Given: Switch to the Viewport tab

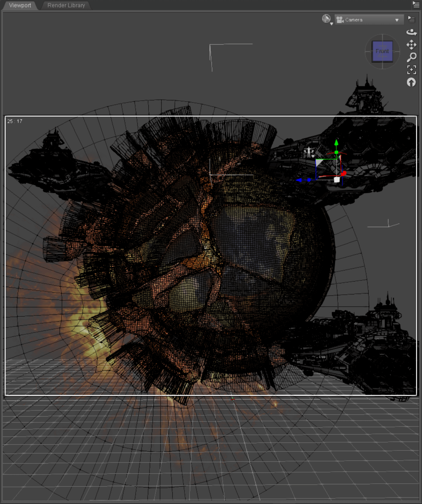Looking at the screenshot, I should (20, 5).
